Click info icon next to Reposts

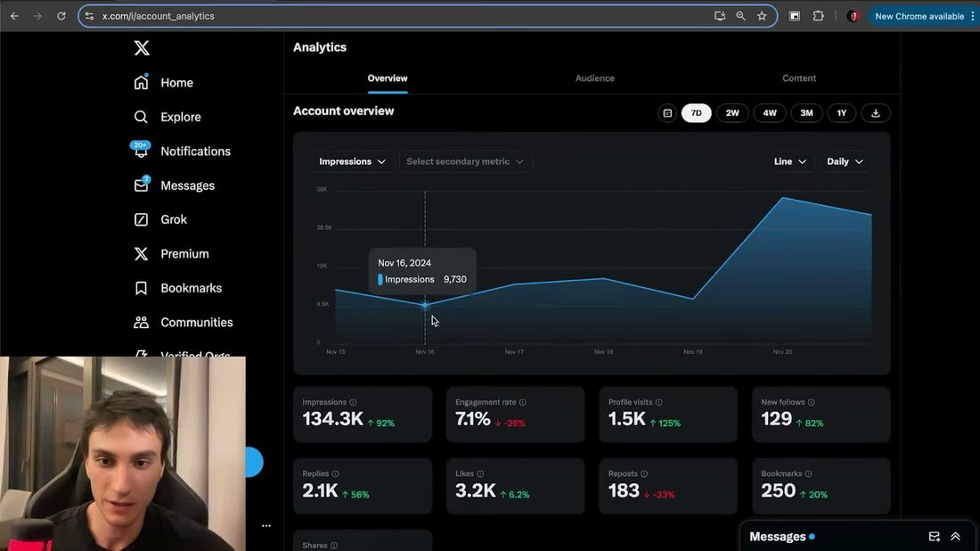[x=644, y=473]
